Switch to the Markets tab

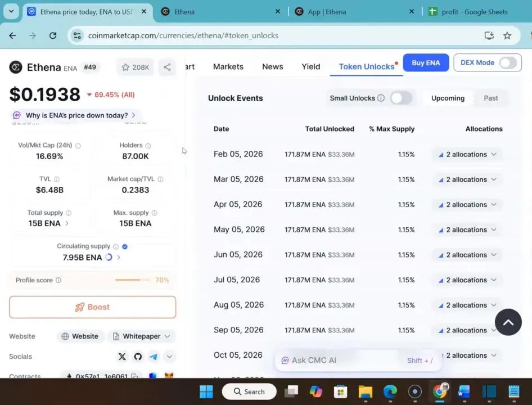228,66
